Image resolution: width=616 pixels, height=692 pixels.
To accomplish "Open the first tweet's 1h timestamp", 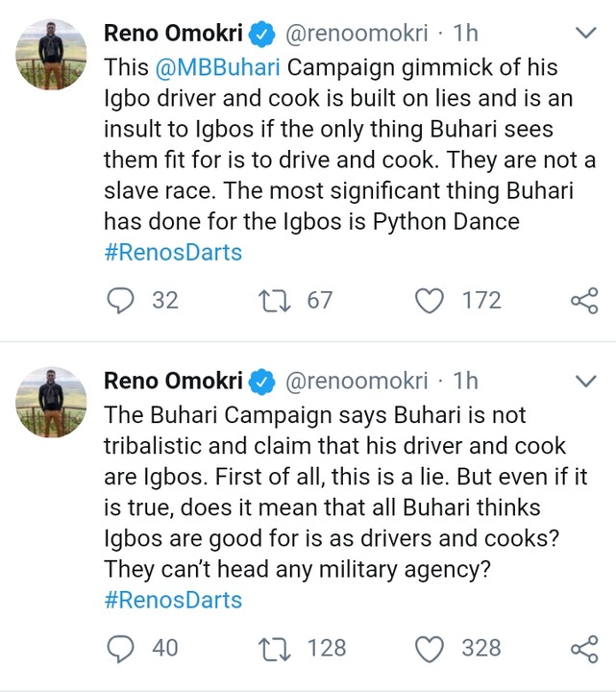I will pos(465,35).
